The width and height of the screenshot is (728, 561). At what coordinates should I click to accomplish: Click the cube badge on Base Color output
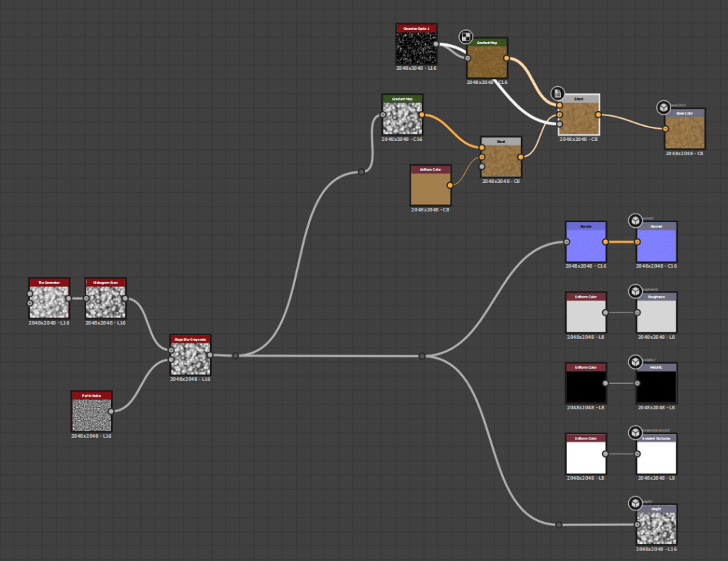[663, 108]
